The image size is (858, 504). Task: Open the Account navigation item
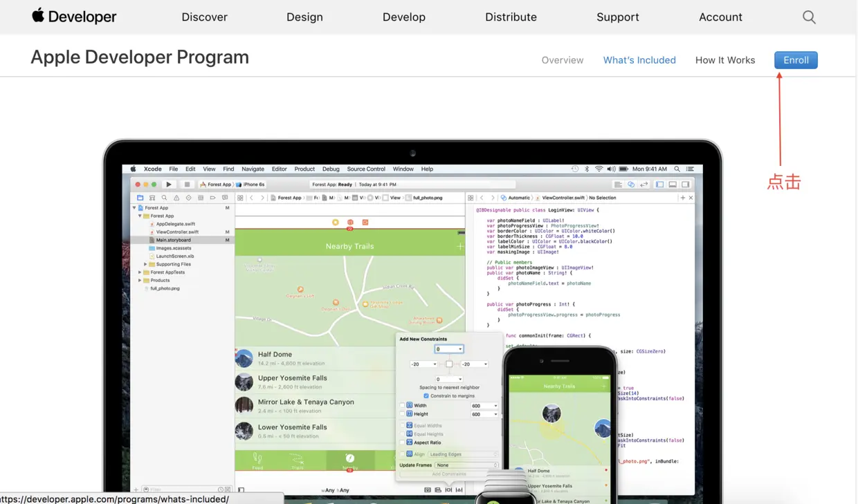(720, 17)
